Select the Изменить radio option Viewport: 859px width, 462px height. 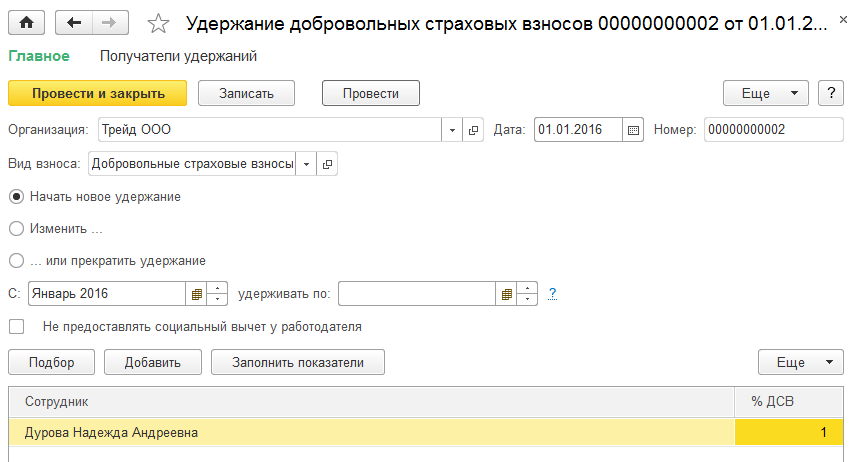(16, 229)
